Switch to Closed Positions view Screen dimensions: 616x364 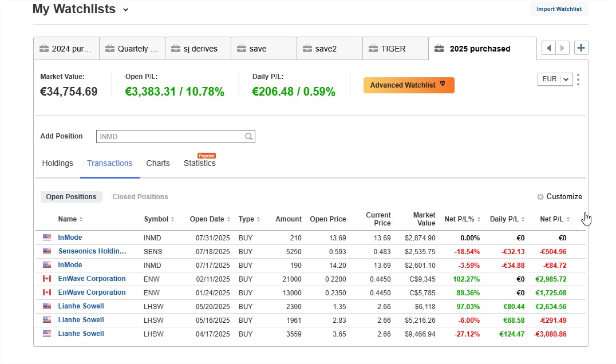click(x=140, y=196)
